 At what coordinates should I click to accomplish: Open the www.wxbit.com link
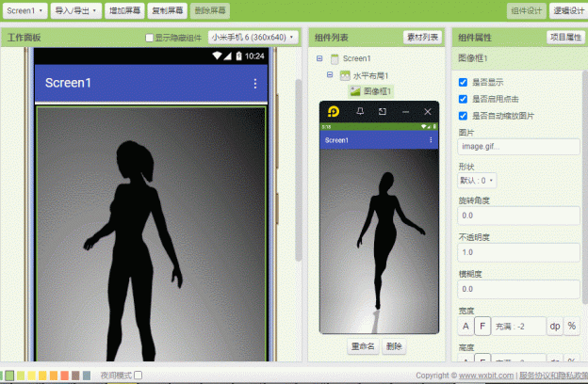(x=486, y=376)
